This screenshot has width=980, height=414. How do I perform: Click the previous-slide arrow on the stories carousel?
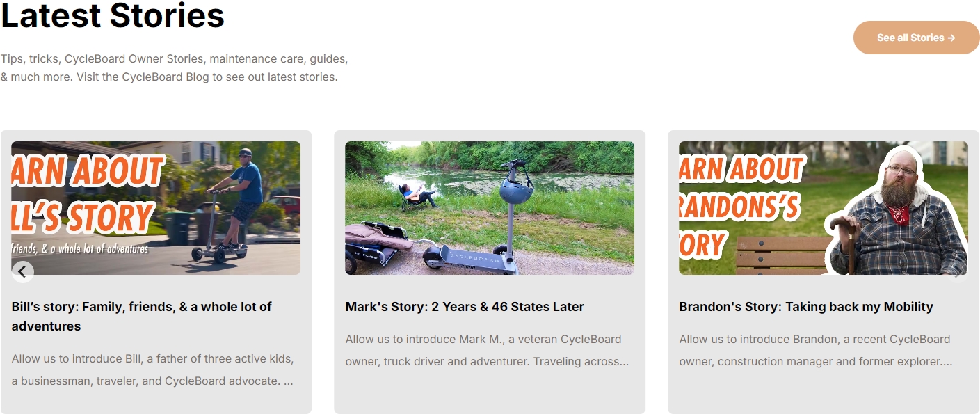22,271
